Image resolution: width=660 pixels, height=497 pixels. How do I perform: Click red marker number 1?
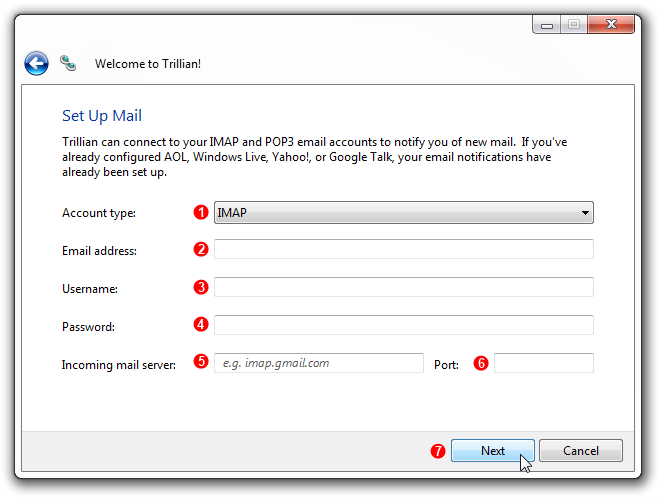pyautogui.click(x=201, y=212)
